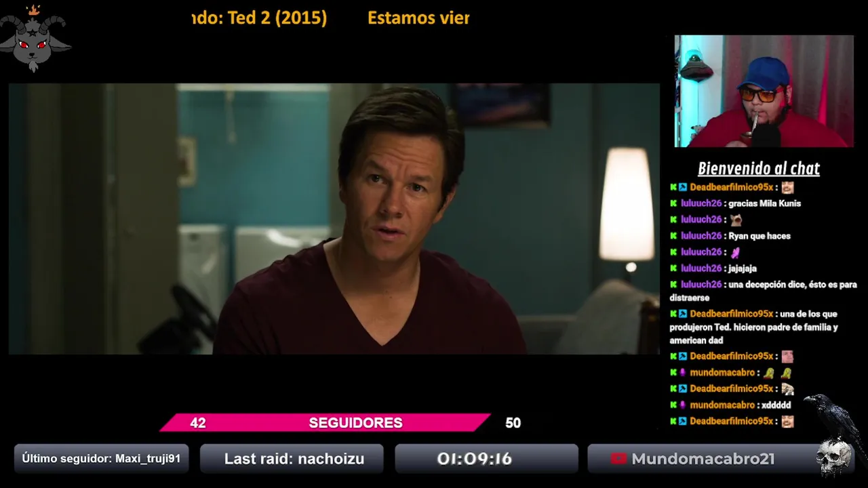The height and width of the screenshot is (488, 868).
Task: Click the streamer webcam feed
Action: (764, 91)
